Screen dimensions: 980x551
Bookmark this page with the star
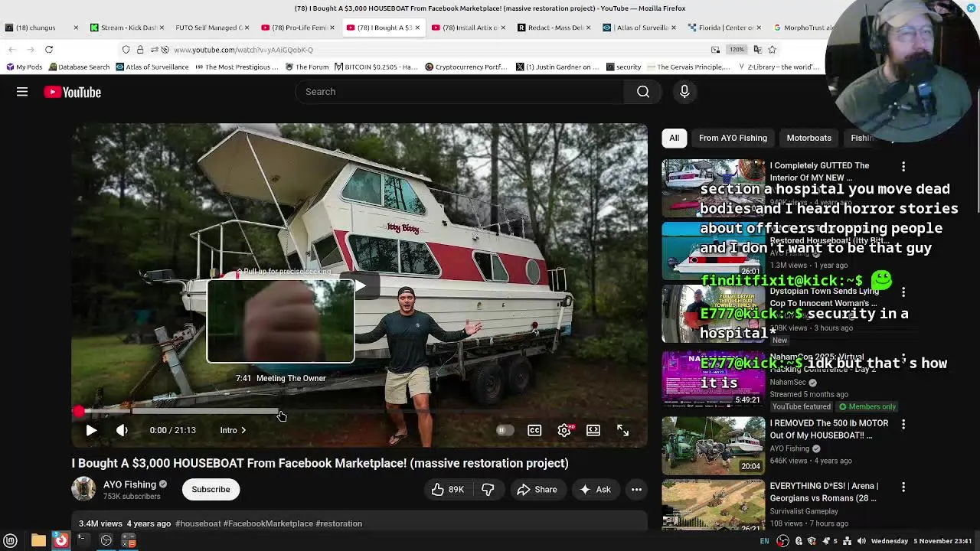click(x=773, y=50)
